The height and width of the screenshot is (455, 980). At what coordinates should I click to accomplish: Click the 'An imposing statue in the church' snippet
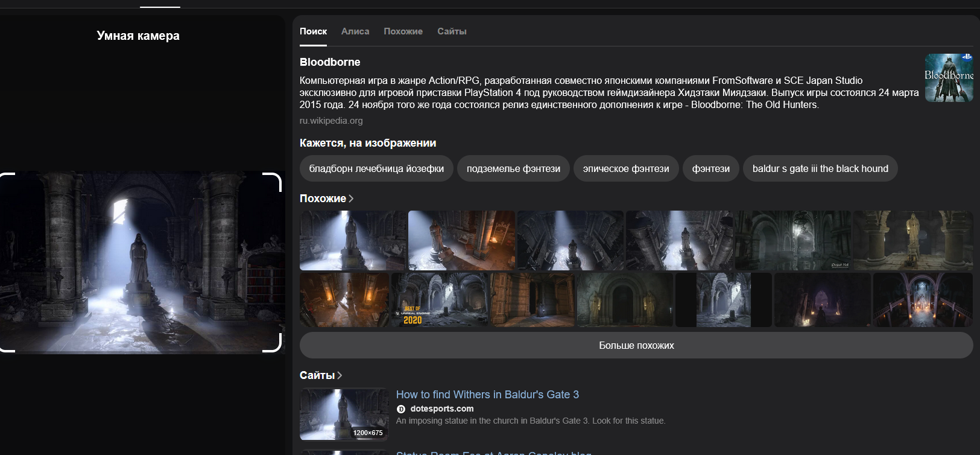tap(531, 421)
